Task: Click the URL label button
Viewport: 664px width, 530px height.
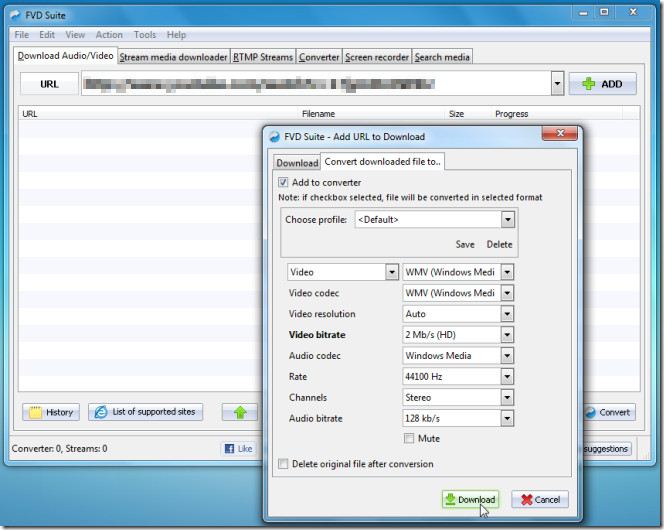Action: click(49, 84)
